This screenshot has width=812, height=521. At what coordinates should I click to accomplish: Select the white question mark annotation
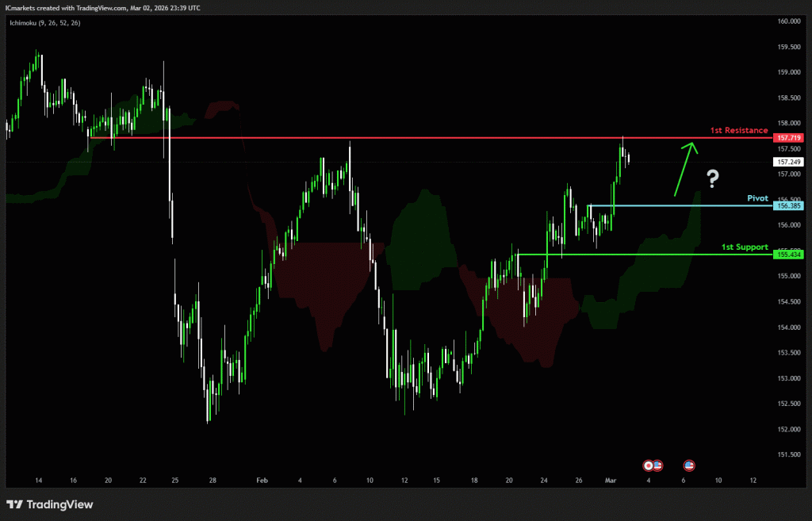point(713,178)
